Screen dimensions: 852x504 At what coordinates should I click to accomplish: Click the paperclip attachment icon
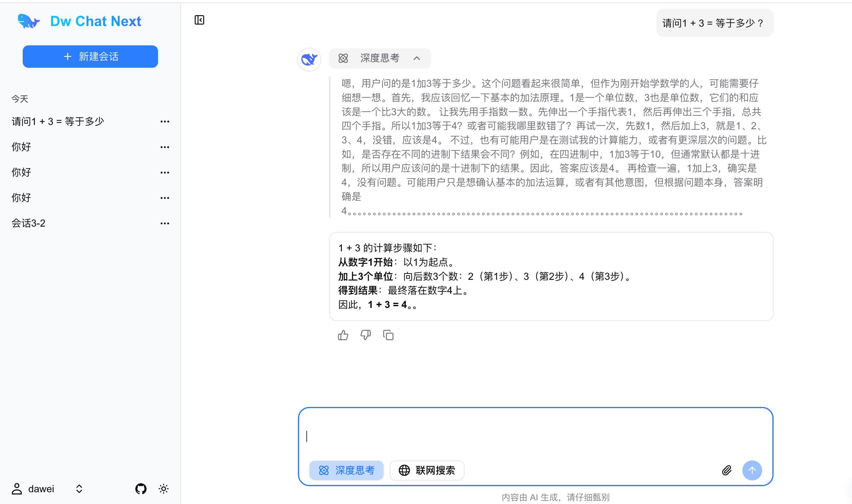pyautogui.click(x=726, y=470)
